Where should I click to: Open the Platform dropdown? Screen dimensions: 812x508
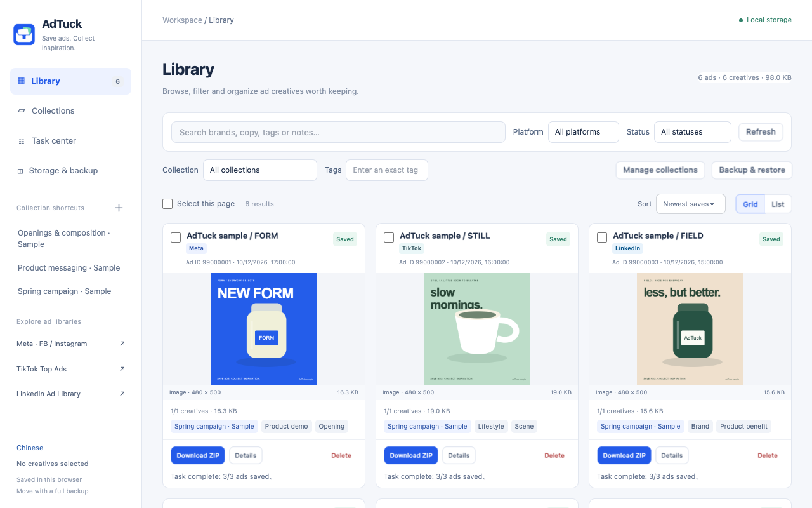pos(584,132)
